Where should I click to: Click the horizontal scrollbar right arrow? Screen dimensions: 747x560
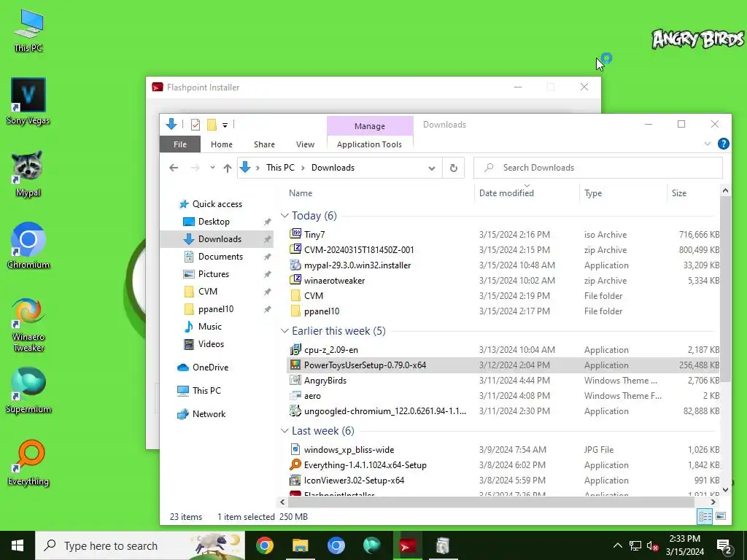pyautogui.click(x=713, y=502)
